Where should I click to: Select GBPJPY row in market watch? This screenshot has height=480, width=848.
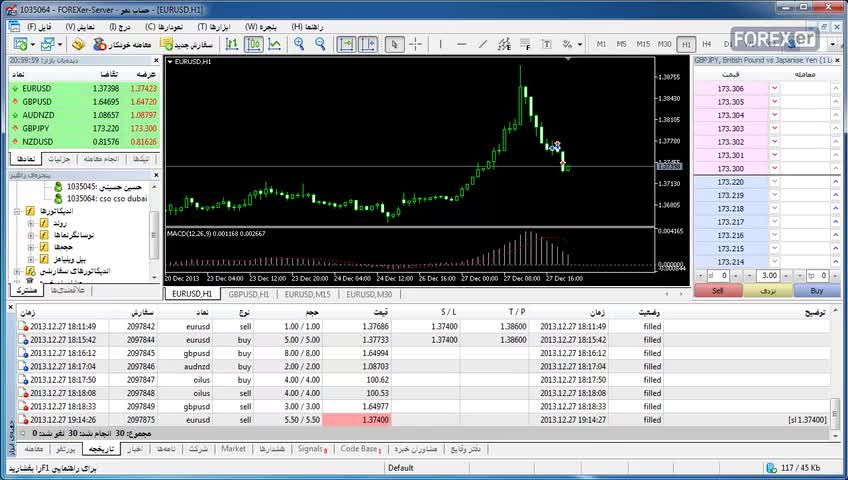click(85, 128)
